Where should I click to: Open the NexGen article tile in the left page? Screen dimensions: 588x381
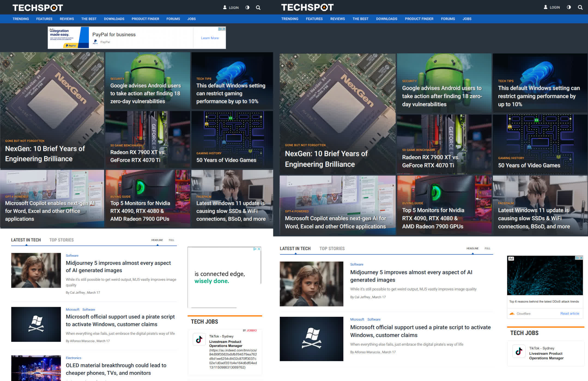[52, 110]
